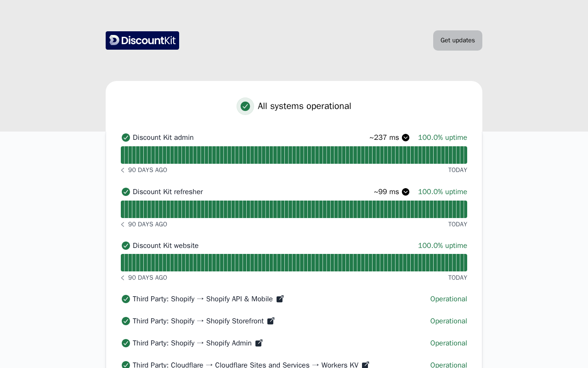Click Operational status for Shopify Storefront

point(449,321)
